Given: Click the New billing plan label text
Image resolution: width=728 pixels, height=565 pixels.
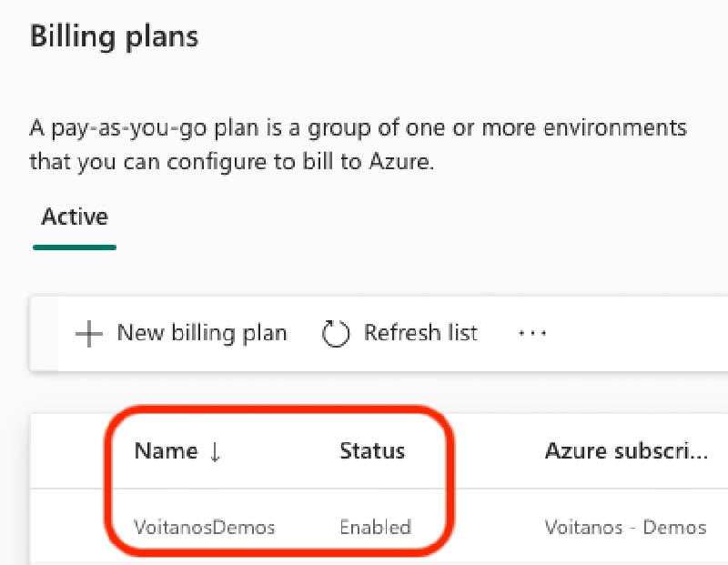Looking at the screenshot, I should click(x=202, y=333).
